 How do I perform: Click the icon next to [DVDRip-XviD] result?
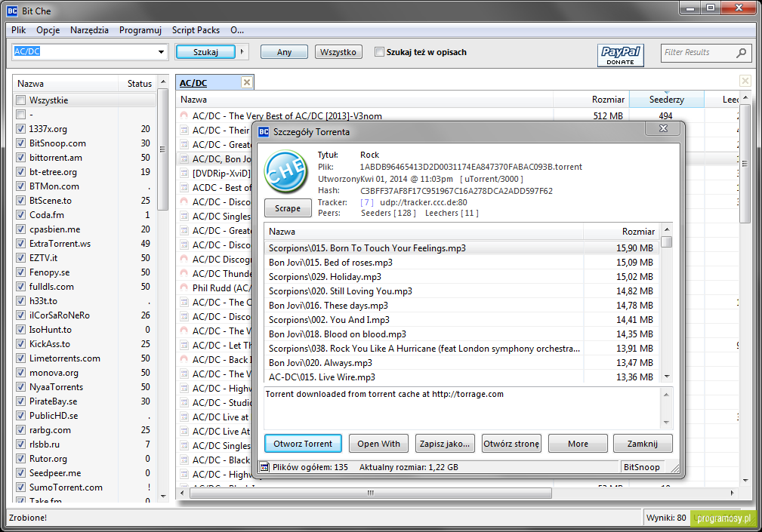click(x=184, y=174)
